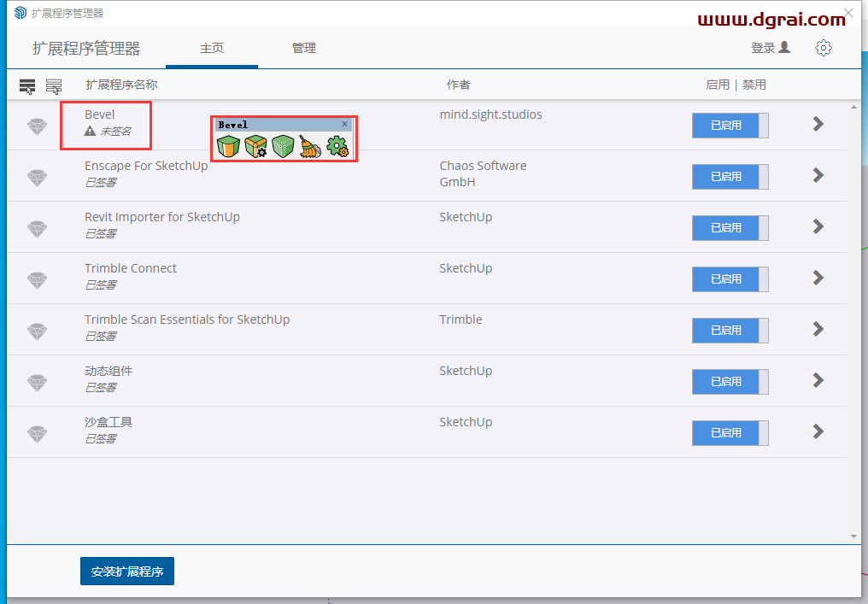The height and width of the screenshot is (604, 868).
Task: Click the 作者 column header
Action: [x=459, y=85]
